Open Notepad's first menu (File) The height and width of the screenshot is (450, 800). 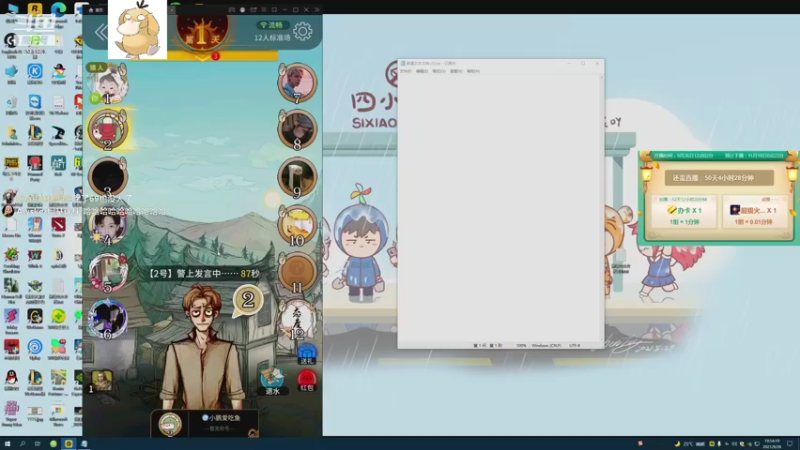406,71
